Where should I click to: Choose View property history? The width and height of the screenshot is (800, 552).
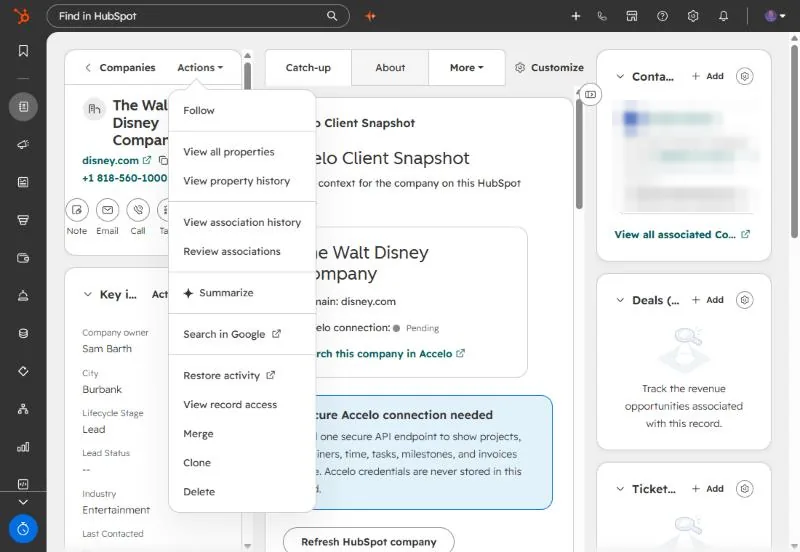(x=242, y=181)
